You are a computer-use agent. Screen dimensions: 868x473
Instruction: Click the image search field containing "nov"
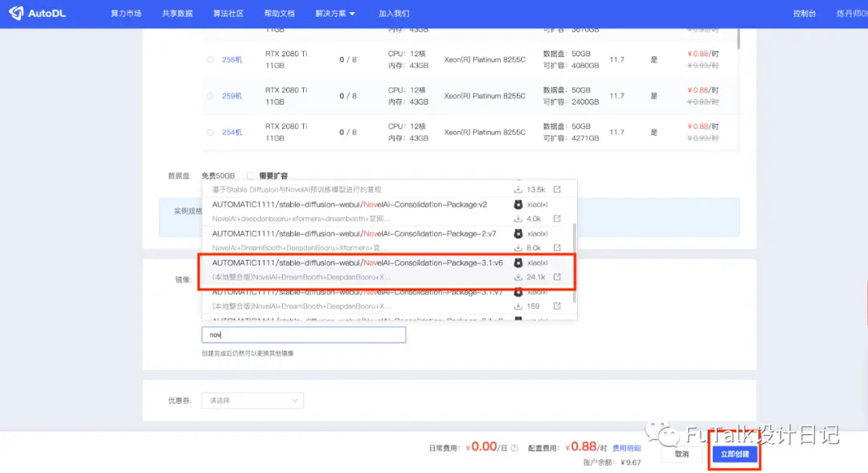point(303,335)
